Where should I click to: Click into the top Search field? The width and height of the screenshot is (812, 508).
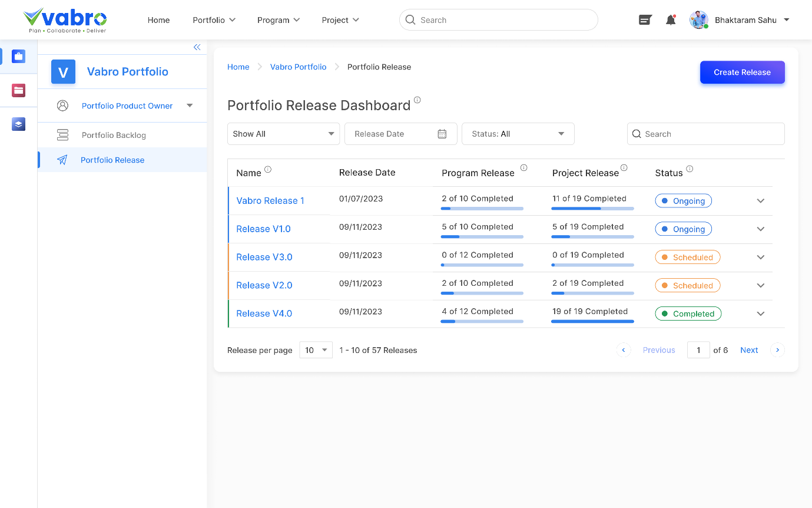pos(499,19)
